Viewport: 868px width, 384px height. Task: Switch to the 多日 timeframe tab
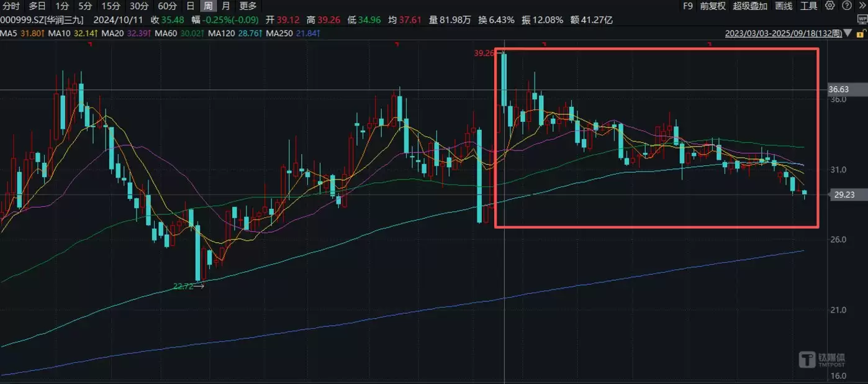coord(37,6)
